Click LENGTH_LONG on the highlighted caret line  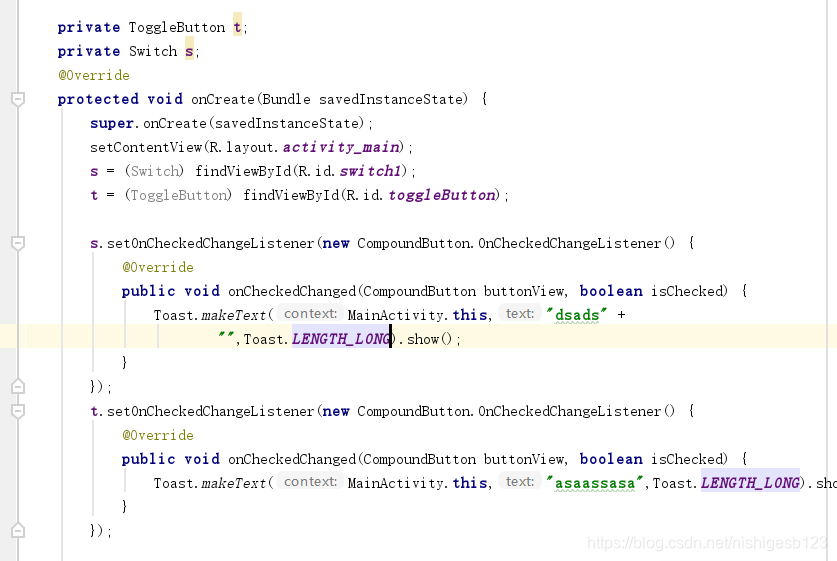(341, 339)
